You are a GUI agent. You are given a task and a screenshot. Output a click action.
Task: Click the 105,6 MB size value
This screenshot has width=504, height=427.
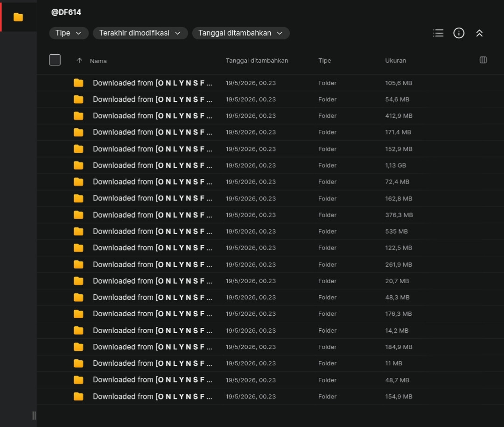tap(399, 83)
